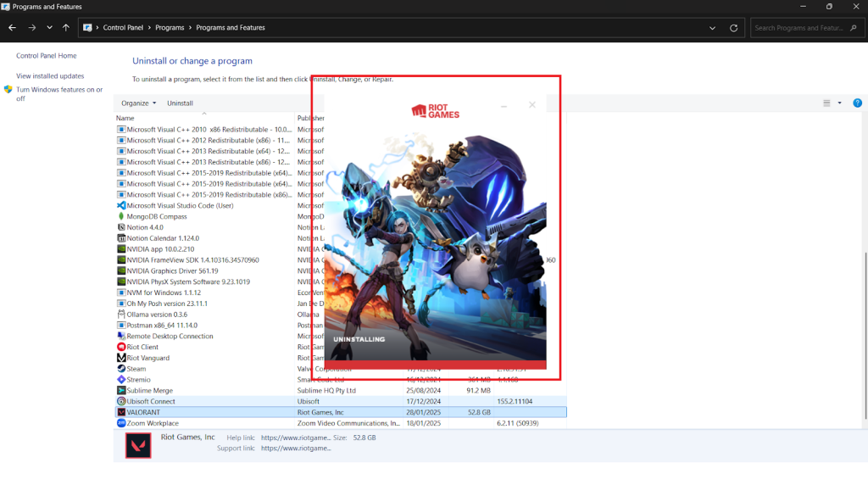The height and width of the screenshot is (485, 868).
Task: Open the Support link URL in details pane
Action: [x=296, y=449]
